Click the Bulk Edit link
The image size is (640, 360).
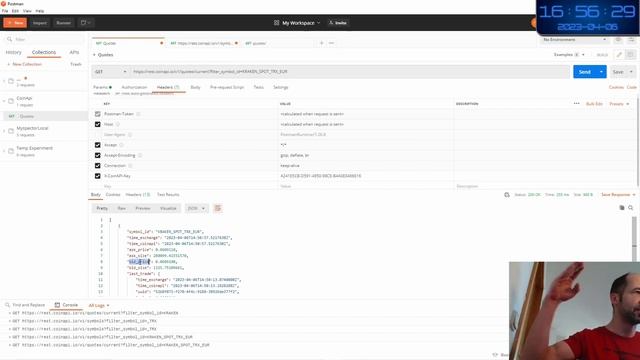594,104
